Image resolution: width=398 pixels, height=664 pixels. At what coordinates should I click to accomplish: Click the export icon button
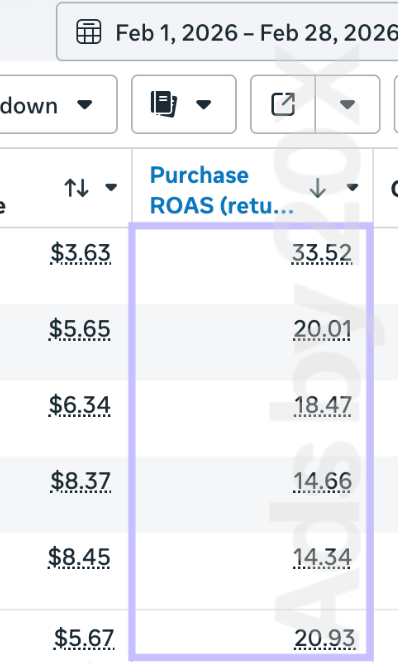tap(283, 105)
